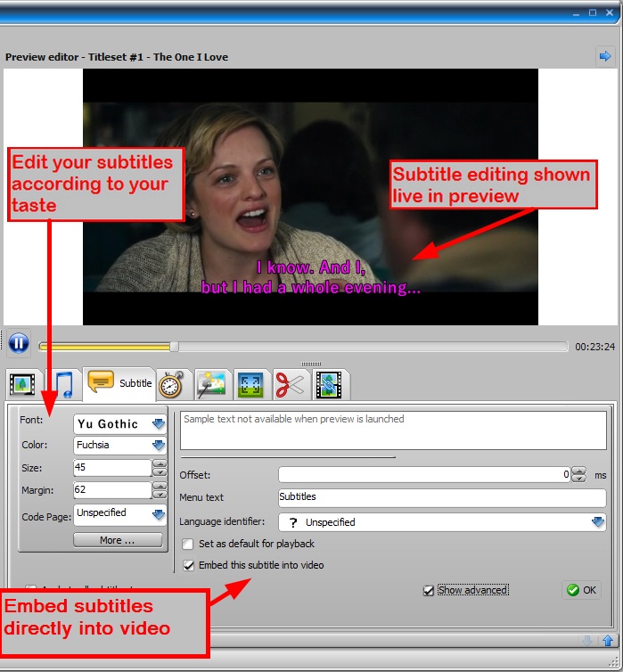Toggle the Show advanced checkbox
The height and width of the screenshot is (672, 623).
tap(429, 591)
